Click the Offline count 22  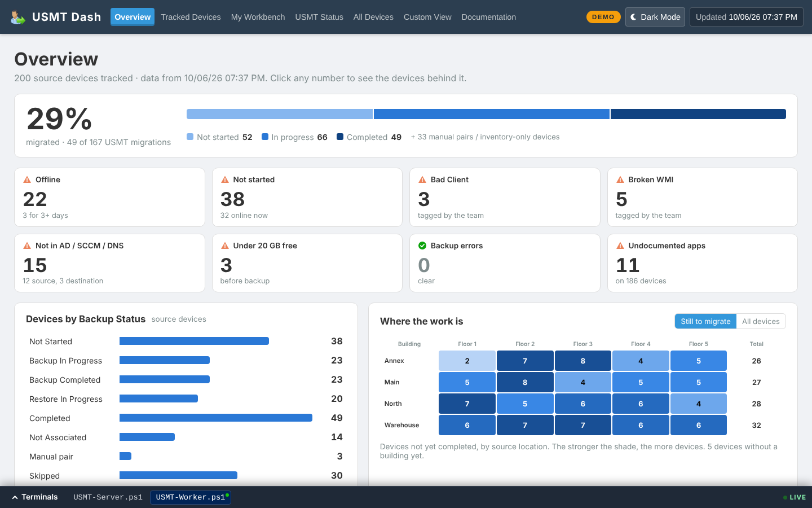point(35,199)
